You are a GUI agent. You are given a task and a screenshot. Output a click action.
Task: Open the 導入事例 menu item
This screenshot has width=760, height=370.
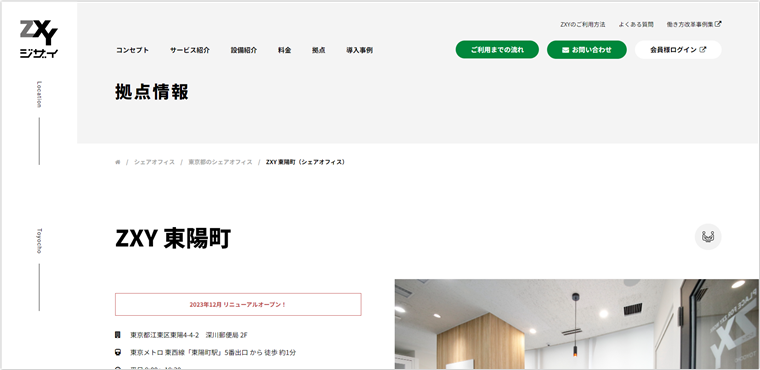tap(359, 50)
